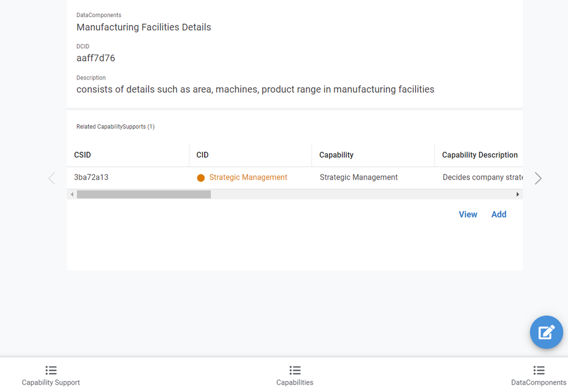Open the Capabilities list icon
Image resolution: width=568 pixels, height=392 pixels.
(x=295, y=370)
